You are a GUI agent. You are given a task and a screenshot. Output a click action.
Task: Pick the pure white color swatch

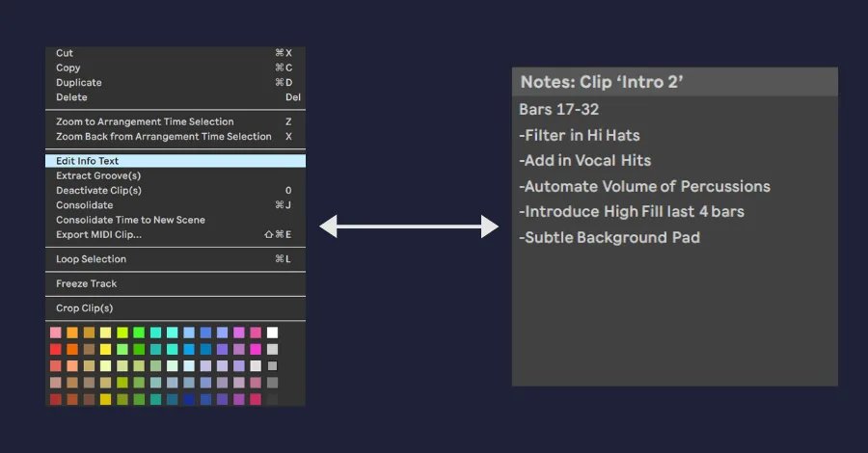pyautogui.click(x=272, y=333)
